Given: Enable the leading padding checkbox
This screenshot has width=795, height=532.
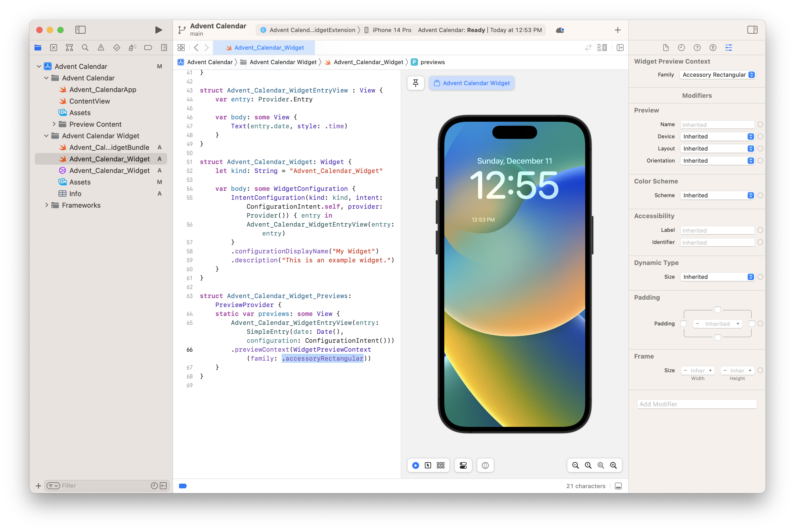Looking at the screenshot, I should click(683, 324).
